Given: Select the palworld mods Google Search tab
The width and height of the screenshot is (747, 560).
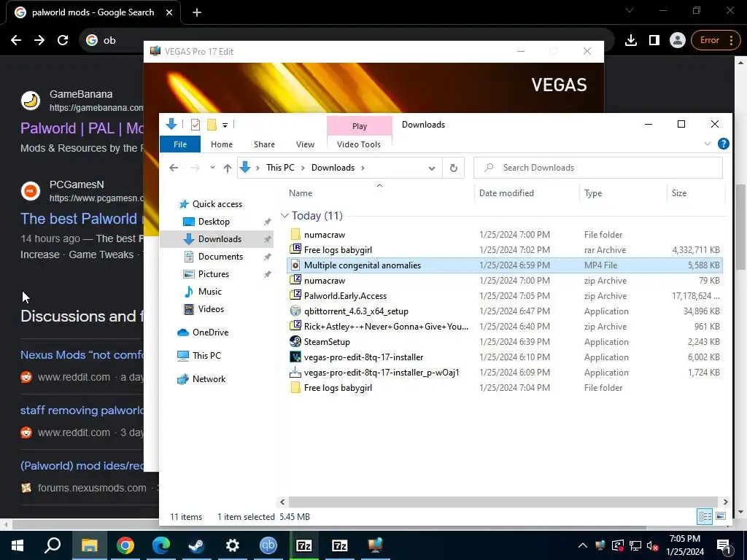Looking at the screenshot, I should click(x=93, y=12).
